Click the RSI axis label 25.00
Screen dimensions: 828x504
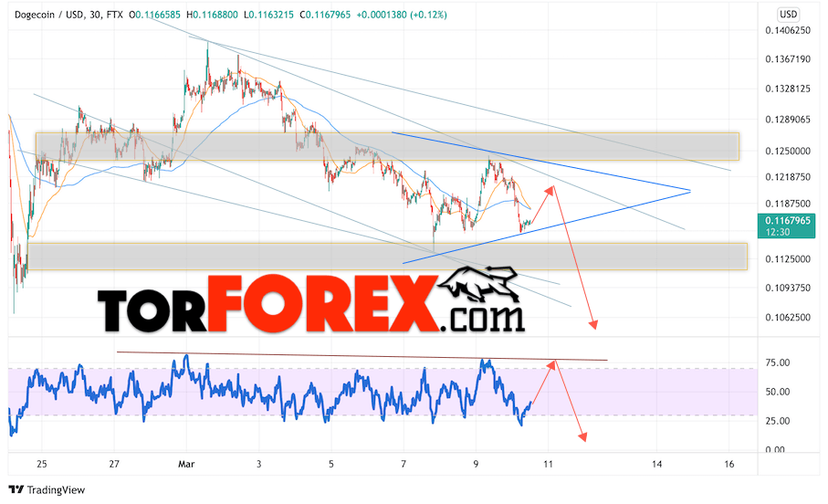(777, 421)
